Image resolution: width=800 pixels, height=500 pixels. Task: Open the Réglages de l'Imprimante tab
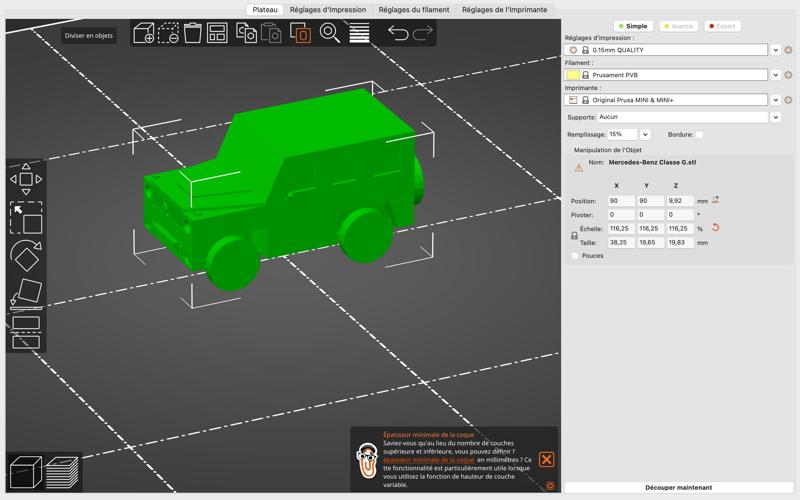click(x=505, y=10)
